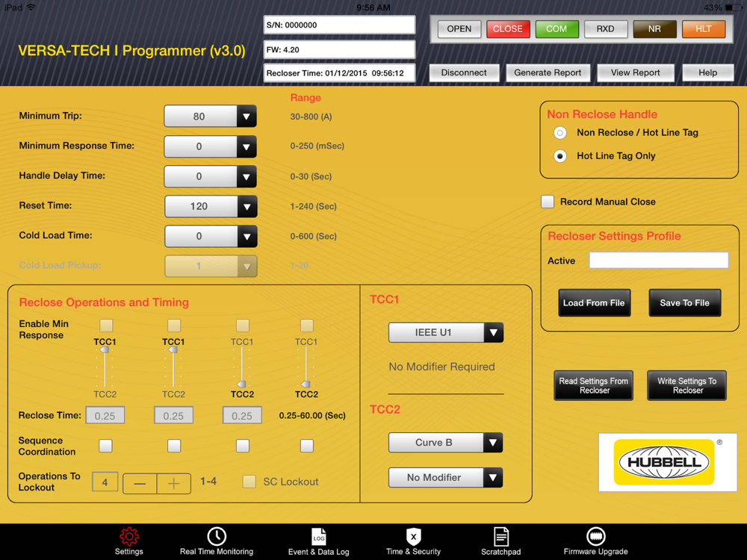Tap the red CLOSE button
The height and width of the screenshot is (560, 747).
click(x=507, y=29)
